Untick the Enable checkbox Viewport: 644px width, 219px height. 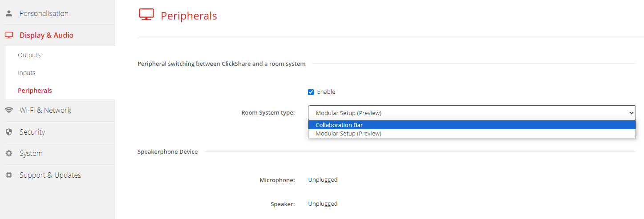(x=311, y=92)
